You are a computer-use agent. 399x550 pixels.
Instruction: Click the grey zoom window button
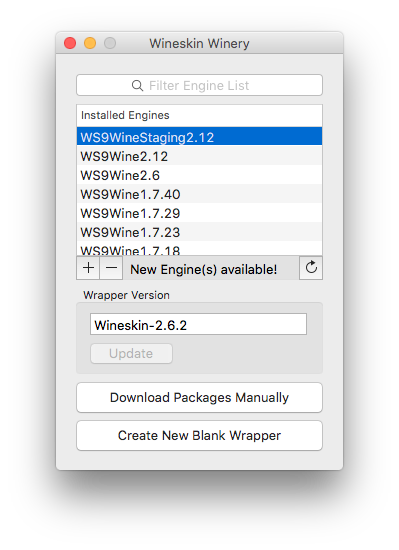pos(110,43)
